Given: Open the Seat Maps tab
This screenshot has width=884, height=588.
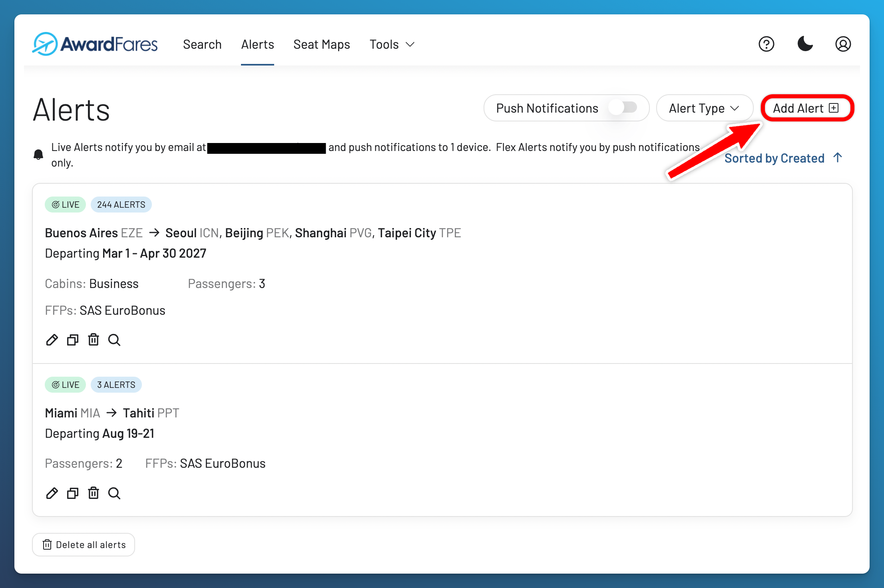Looking at the screenshot, I should [x=322, y=44].
